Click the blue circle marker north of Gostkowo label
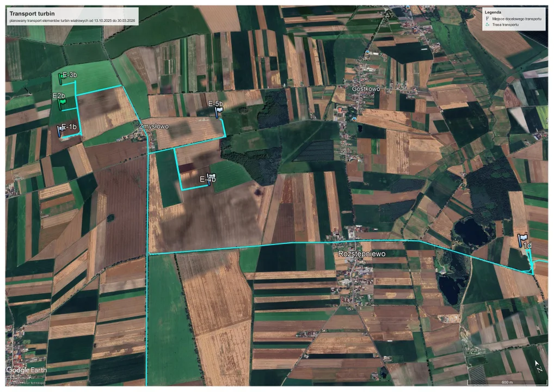 (368, 52)
